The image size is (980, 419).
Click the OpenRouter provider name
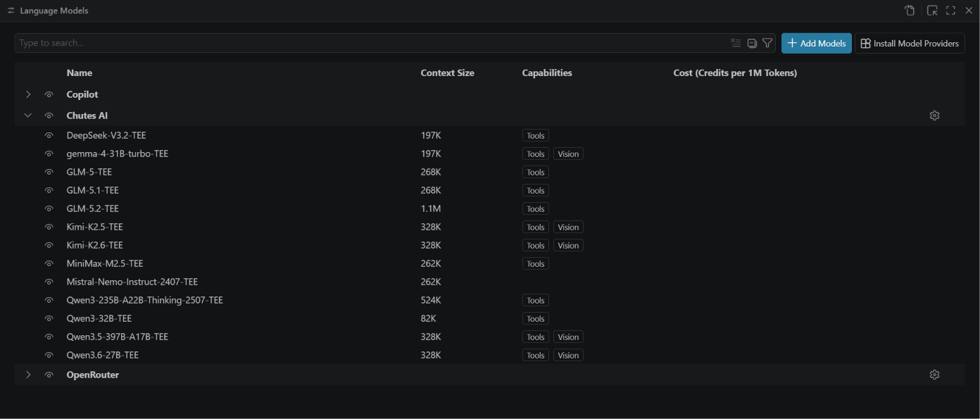[x=93, y=375]
